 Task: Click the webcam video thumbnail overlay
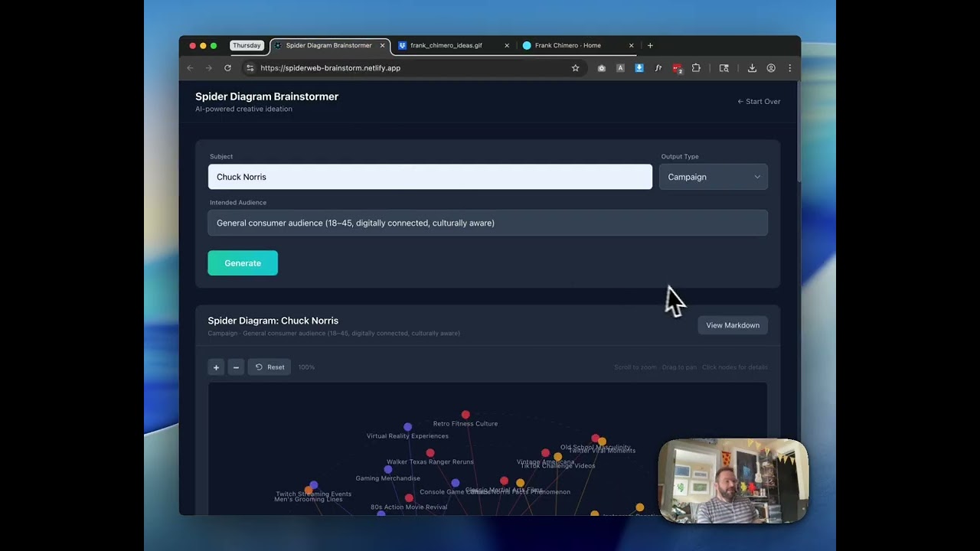733,481
